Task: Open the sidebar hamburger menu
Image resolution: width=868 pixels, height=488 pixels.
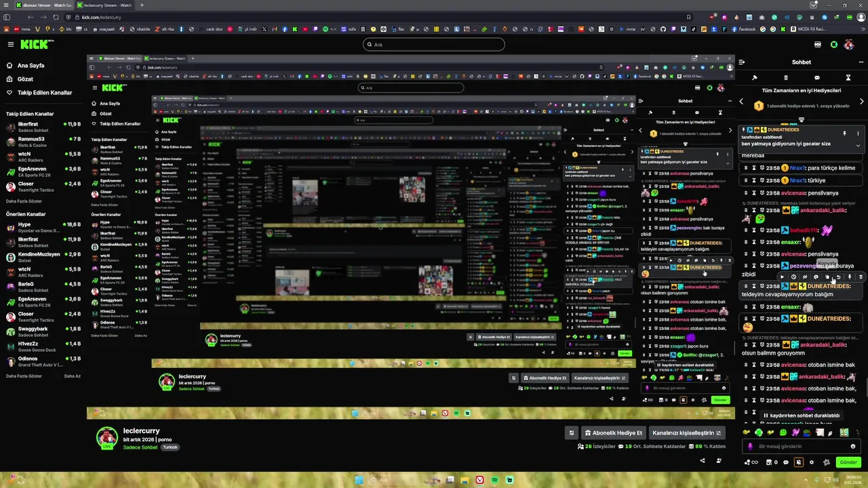Action: [10, 44]
